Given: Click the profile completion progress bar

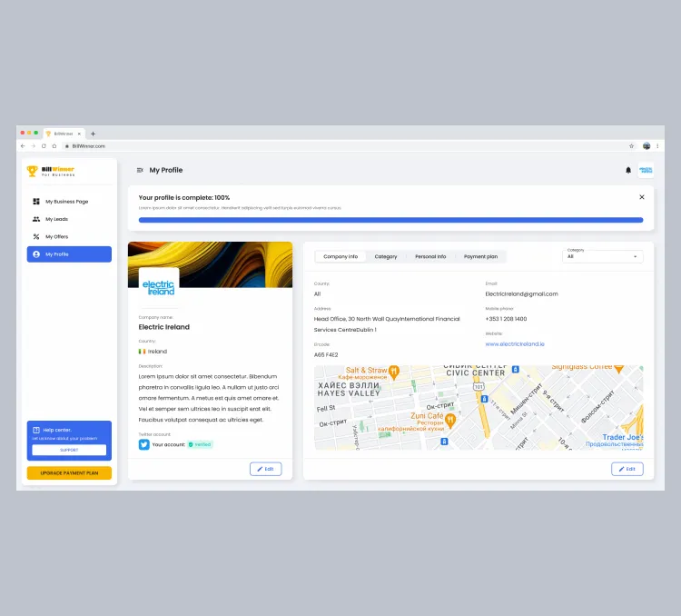Looking at the screenshot, I should [x=390, y=220].
